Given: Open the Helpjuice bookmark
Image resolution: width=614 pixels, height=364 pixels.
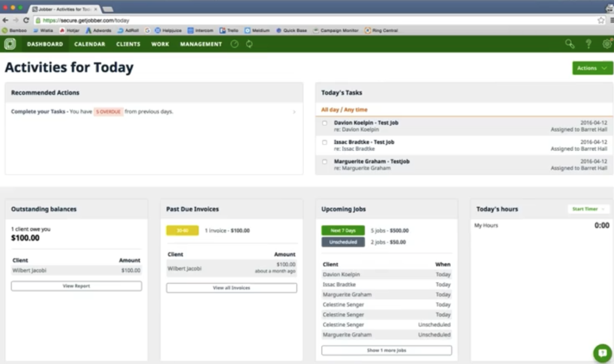Looking at the screenshot, I should coord(168,30).
